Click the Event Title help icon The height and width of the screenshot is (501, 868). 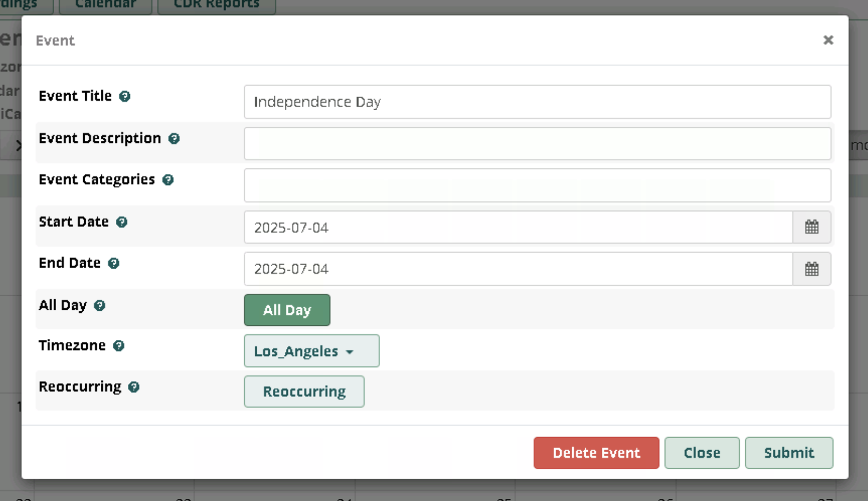(x=125, y=96)
